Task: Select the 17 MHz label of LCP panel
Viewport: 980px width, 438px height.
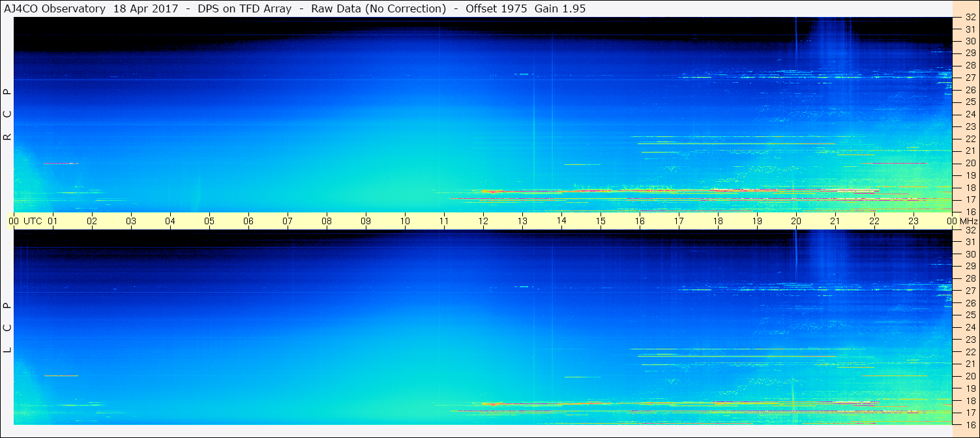Action: point(970,413)
